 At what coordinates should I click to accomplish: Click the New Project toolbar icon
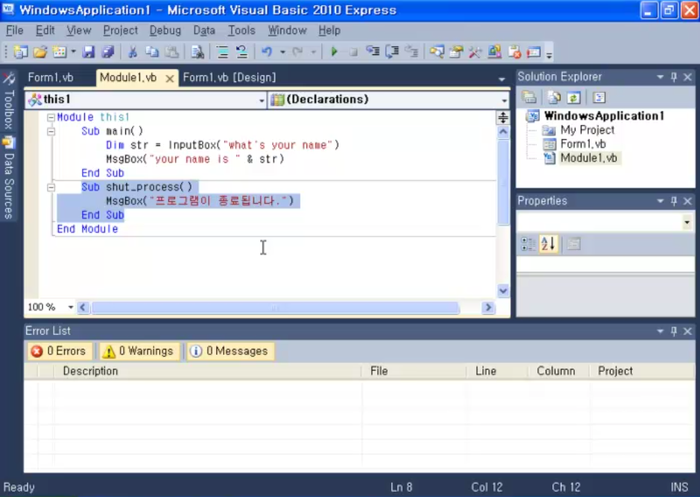21,52
